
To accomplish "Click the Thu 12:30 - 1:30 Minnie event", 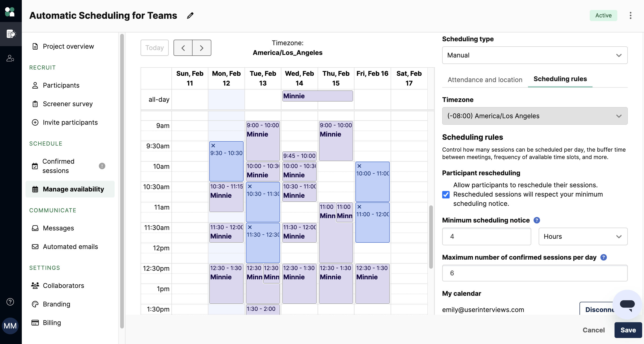I will coord(335,283).
